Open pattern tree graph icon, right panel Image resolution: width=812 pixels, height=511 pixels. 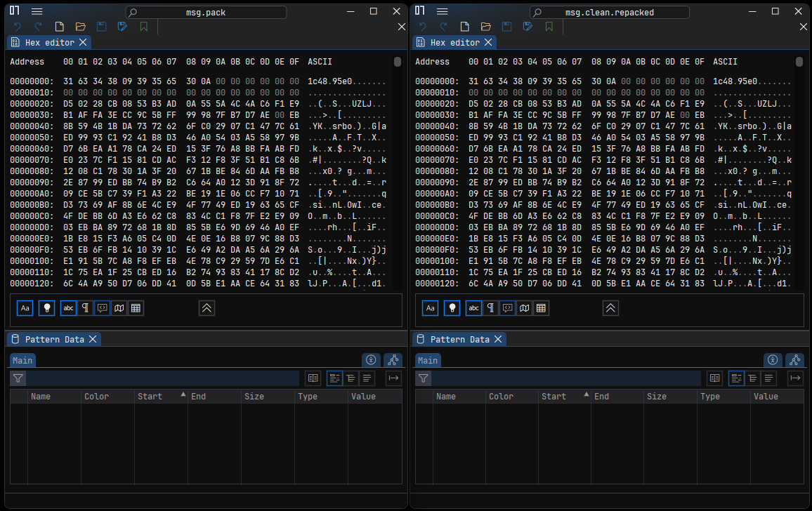click(795, 360)
